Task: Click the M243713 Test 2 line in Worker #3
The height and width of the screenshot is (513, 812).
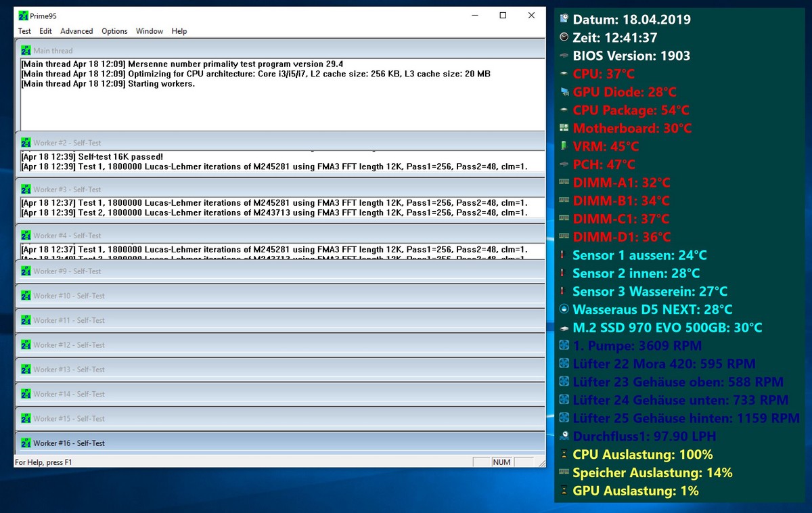Action: 274,213
